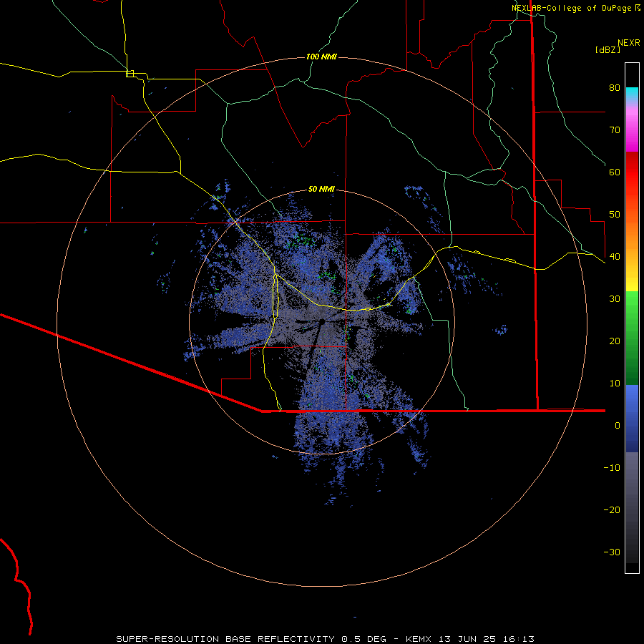644x644 pixels.
Task: Click the 20 value on the dBZ scale
Action: coord(615,341)
